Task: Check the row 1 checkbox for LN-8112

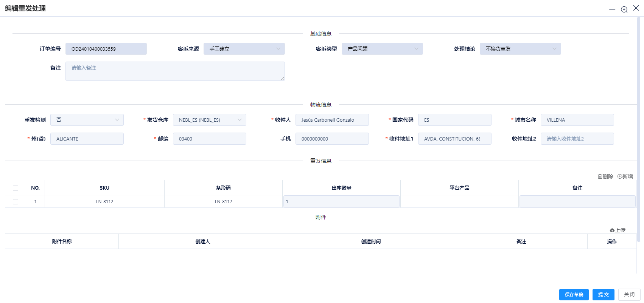Action: click(x=16, y=202)
